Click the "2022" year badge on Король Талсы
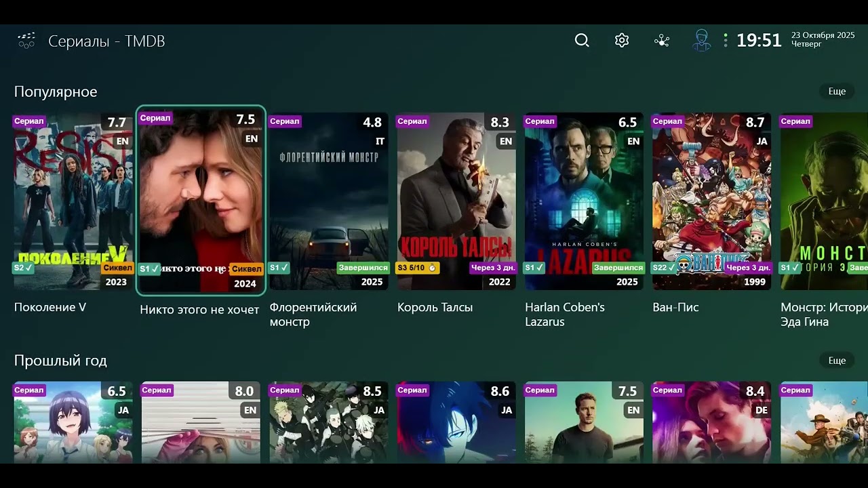Viewport: 868px width, 488px height. [499, 282]
